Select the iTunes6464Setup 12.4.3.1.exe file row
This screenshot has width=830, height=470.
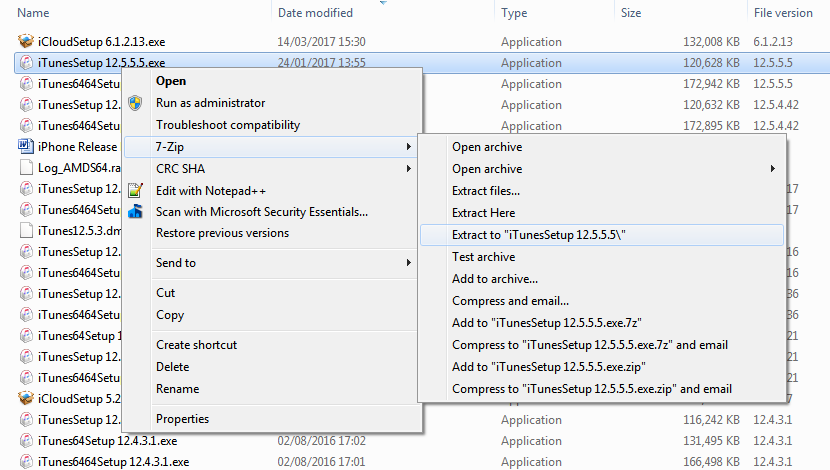pos(113,462)
